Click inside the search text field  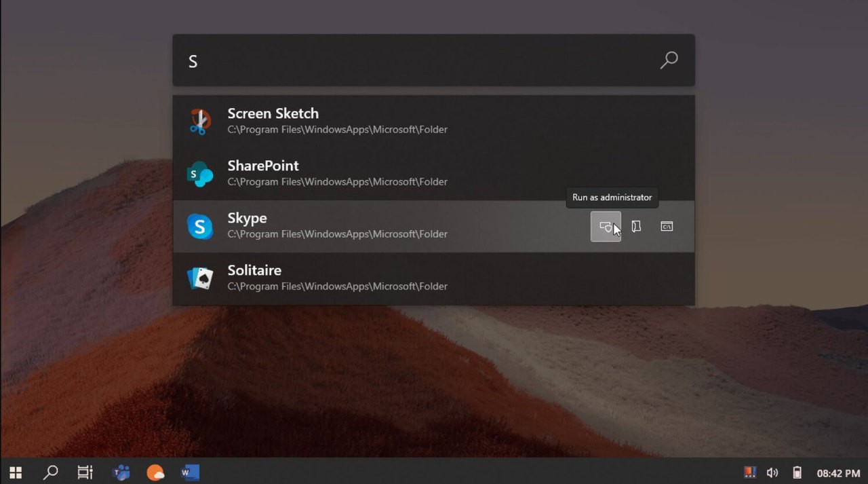pyautogui.click(x=407, y=61)
